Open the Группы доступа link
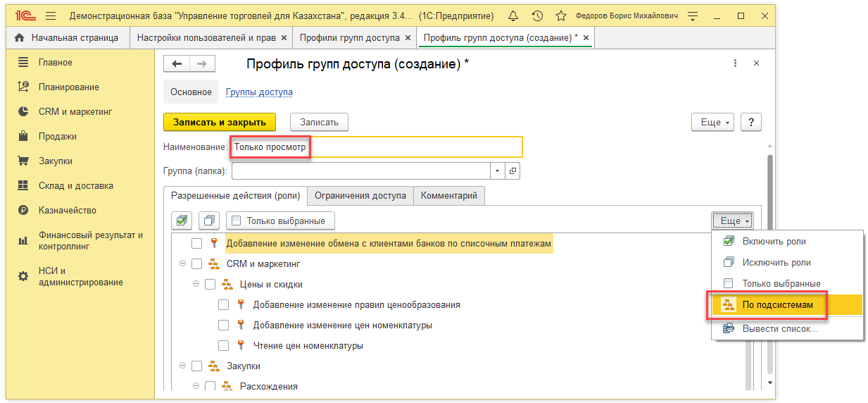The image size is (868, 403). pos(259,92)
